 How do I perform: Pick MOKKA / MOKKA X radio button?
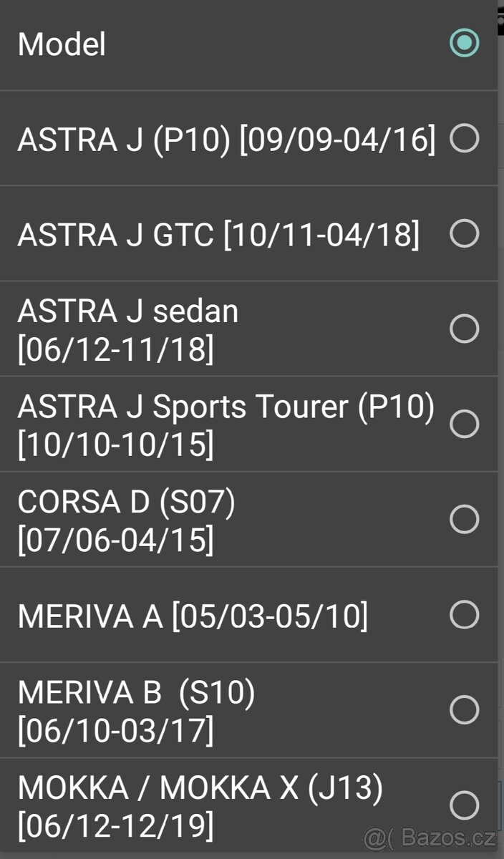point(464,805)
